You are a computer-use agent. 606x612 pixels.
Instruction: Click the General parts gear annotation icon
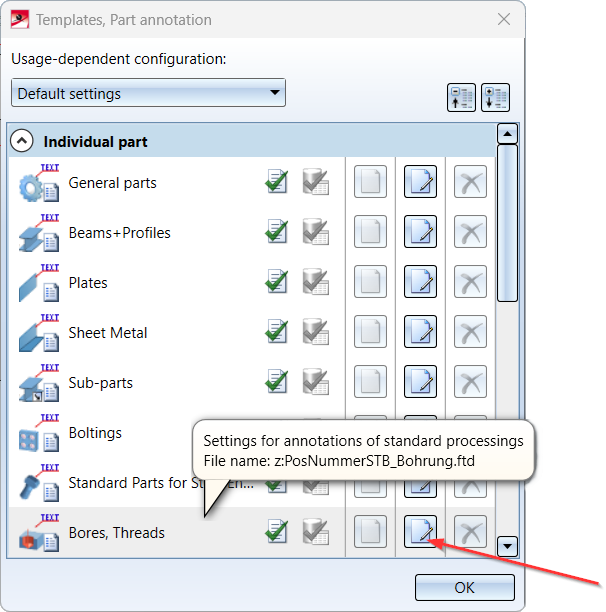pyautogui.click(x=39, y=183)
